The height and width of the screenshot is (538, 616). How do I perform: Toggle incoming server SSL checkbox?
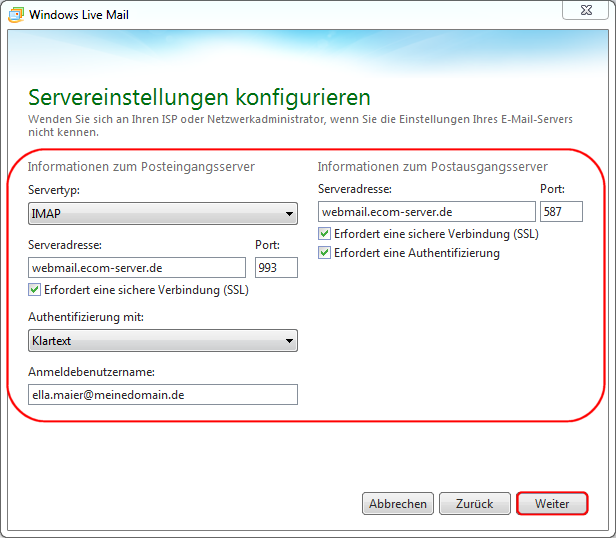click(x=34, y=290)
